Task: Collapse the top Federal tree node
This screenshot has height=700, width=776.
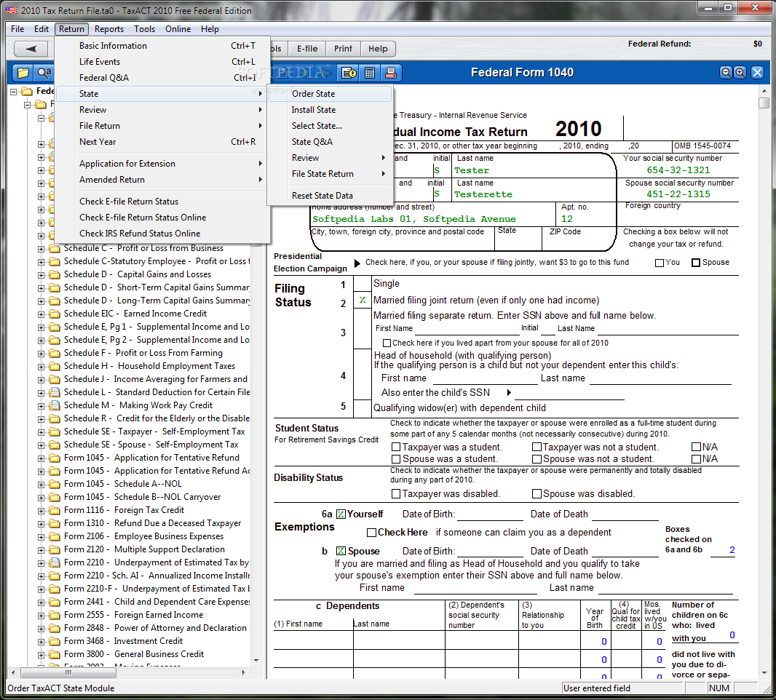Action: (x=14, y=92)
